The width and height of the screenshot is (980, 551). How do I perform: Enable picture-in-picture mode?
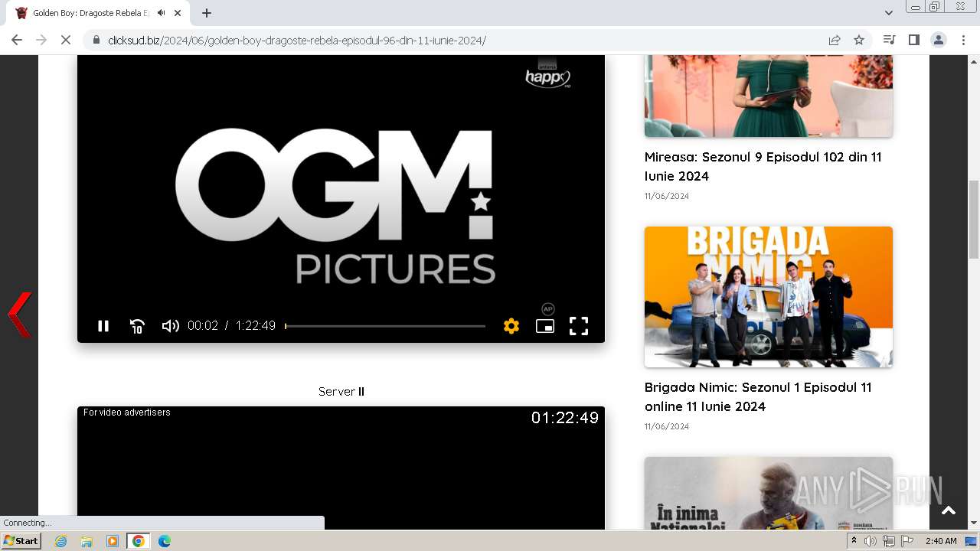[x=545, y=326]
